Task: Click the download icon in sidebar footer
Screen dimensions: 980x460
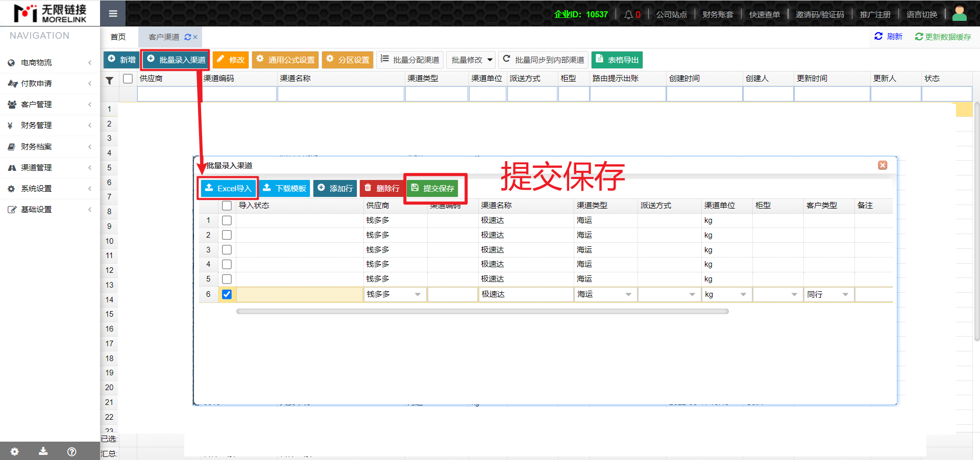Action: coord(43,451)
